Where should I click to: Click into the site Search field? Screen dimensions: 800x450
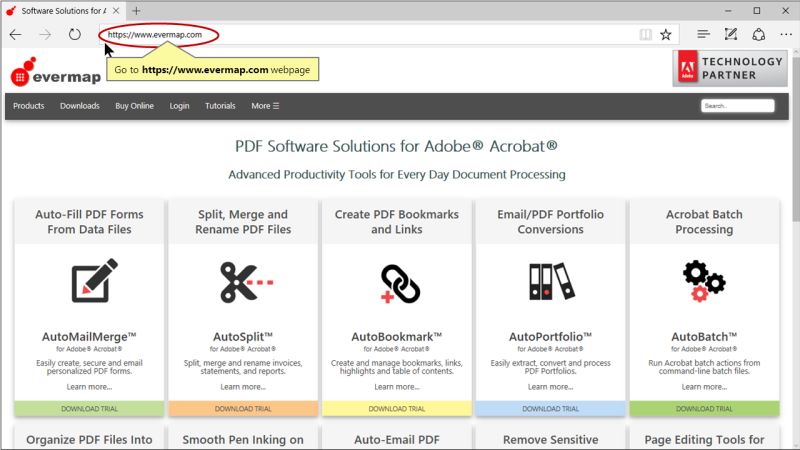click(x=737, y=106)
